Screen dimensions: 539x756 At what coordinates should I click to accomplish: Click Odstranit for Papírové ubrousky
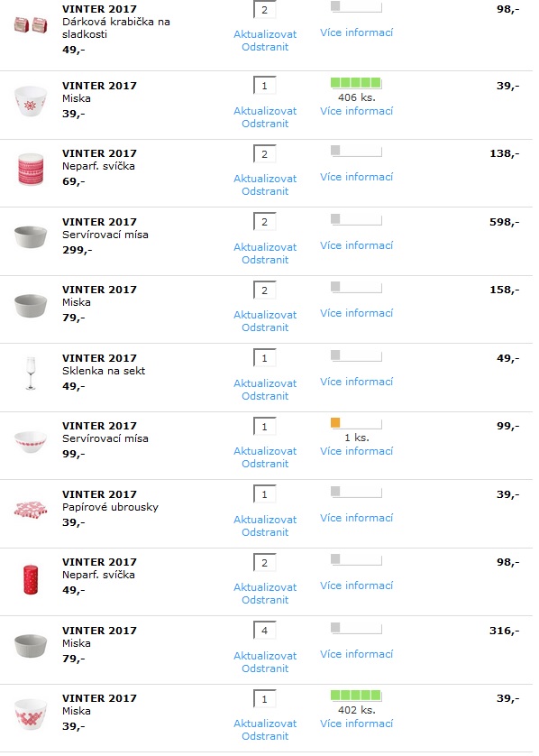click(x=265, y=531)
